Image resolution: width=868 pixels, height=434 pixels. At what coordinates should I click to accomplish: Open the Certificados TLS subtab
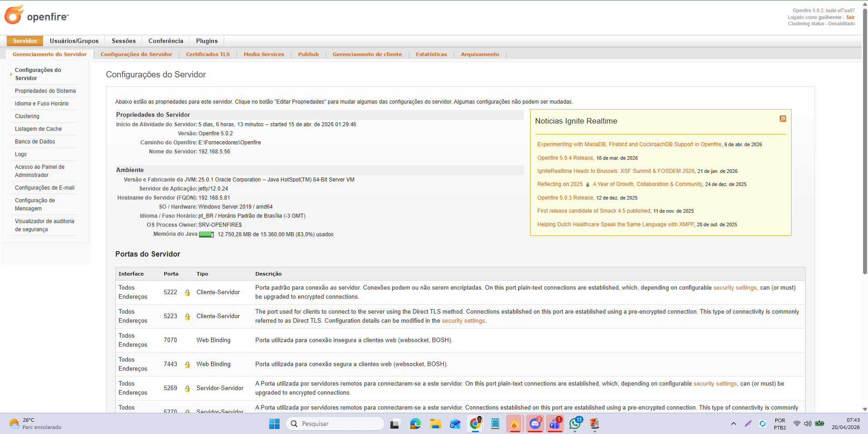tap(208, 54)
